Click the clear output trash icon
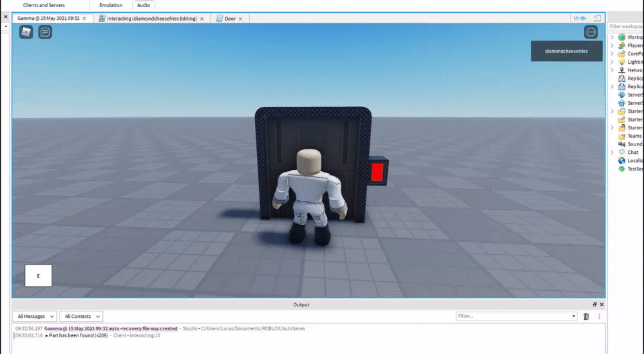 pos(586,316)
